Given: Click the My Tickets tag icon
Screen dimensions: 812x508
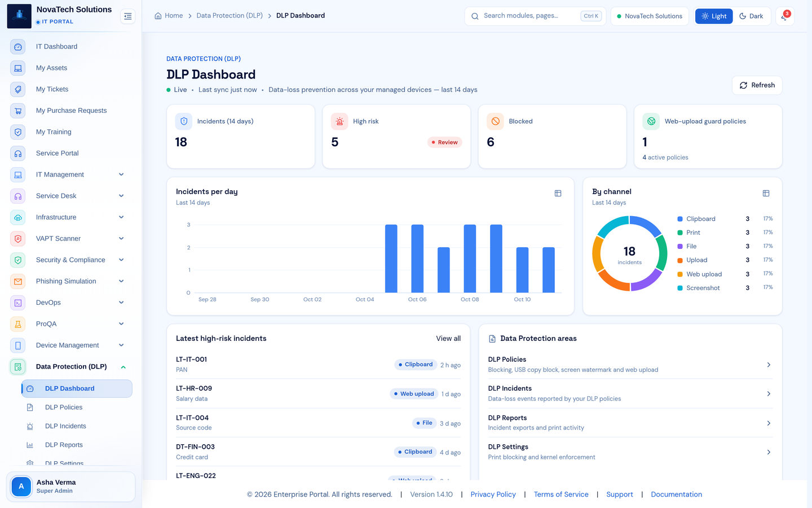Looking at the screenshot, I should (18, 89).
